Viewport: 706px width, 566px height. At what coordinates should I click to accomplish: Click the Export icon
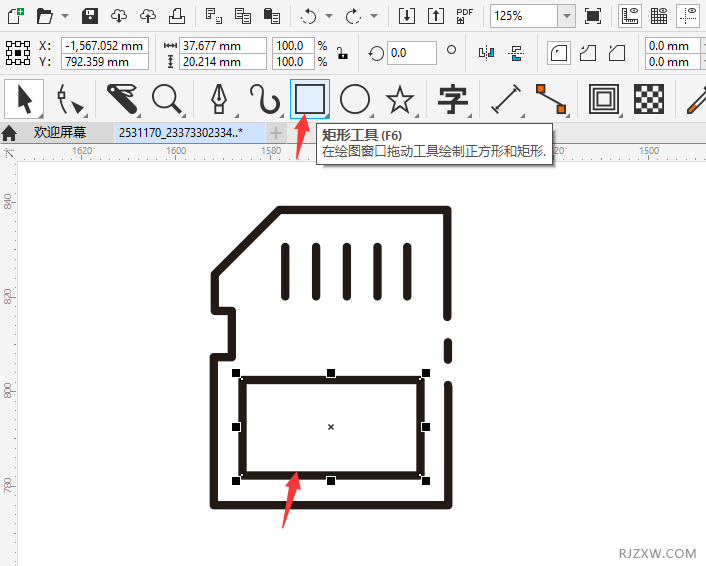pyautogui.click(x=435, y=16)
